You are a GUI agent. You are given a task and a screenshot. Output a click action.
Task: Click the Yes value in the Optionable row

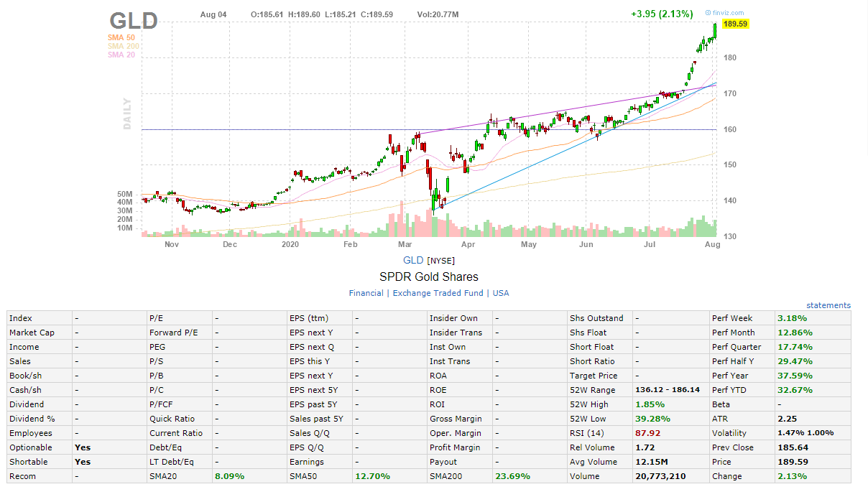83,447
